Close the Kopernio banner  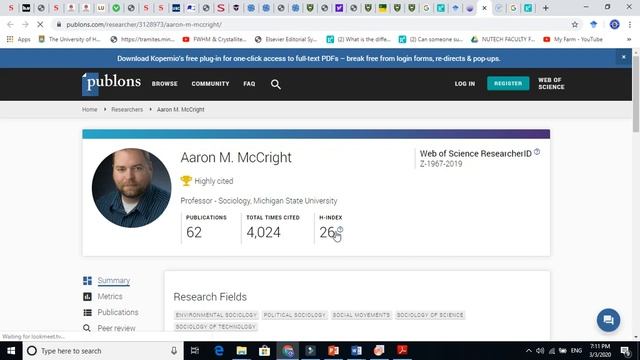click(x=623, y=58)
